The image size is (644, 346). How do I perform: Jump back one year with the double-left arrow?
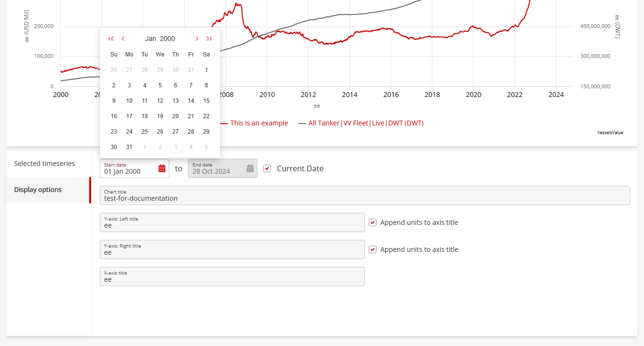[x=111, y=39]
